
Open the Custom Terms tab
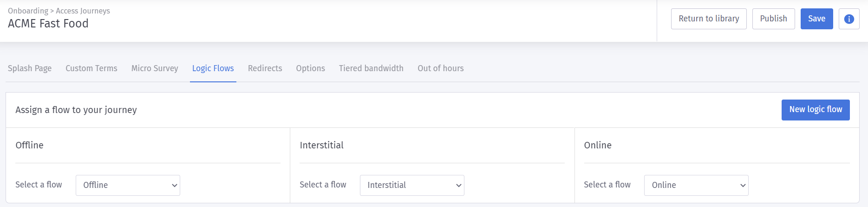click(91, 68)
